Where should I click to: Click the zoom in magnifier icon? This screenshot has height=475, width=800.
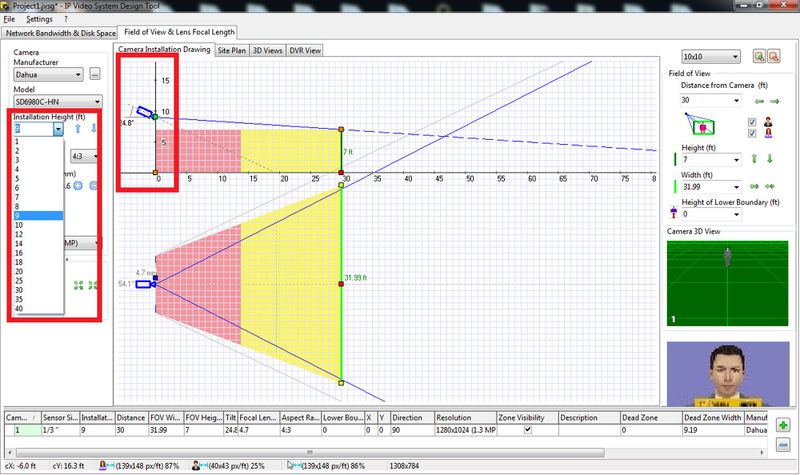click(760, 57)
